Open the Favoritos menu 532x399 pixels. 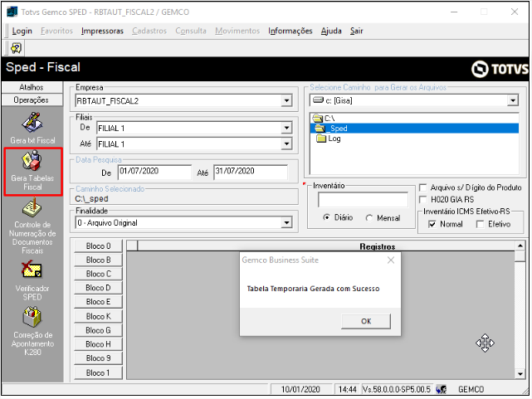tap(56, 31)
